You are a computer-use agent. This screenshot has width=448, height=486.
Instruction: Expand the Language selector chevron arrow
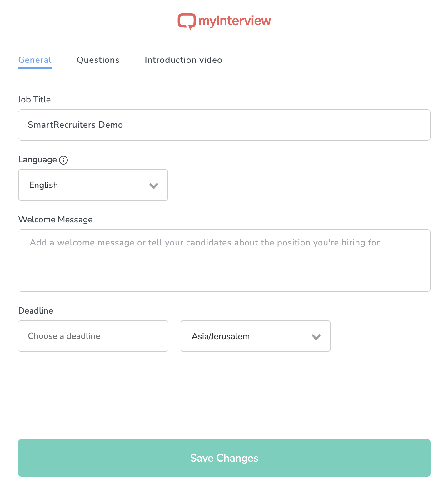154,186
